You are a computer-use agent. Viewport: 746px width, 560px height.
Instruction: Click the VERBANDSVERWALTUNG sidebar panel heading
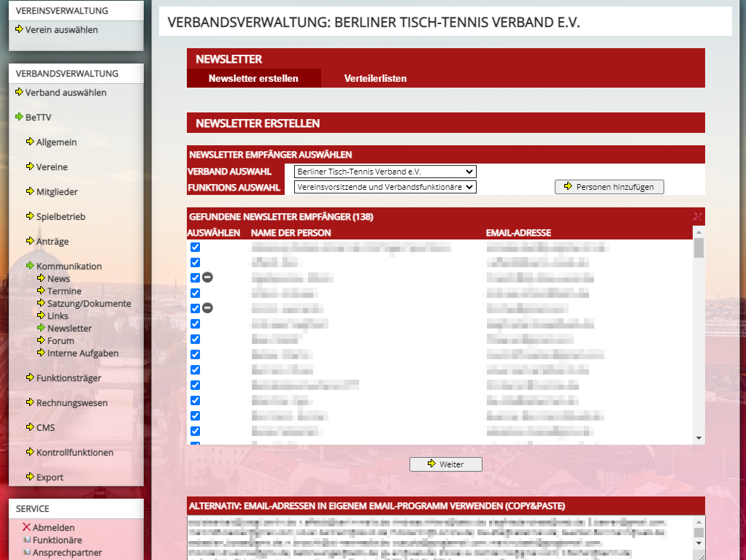click(x=67, y=74)
